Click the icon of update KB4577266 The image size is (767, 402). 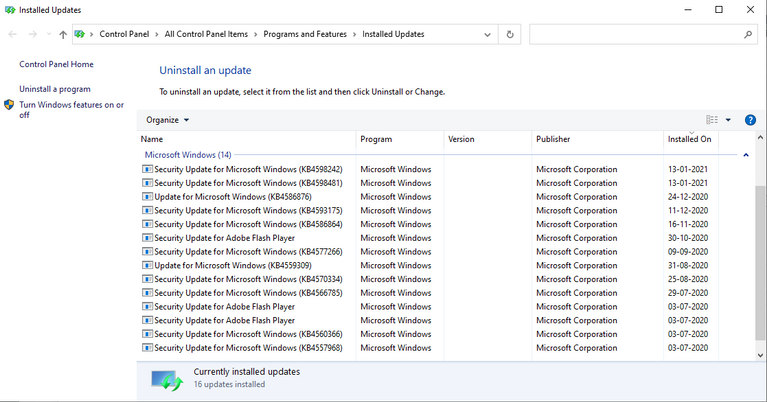(147, 251)
